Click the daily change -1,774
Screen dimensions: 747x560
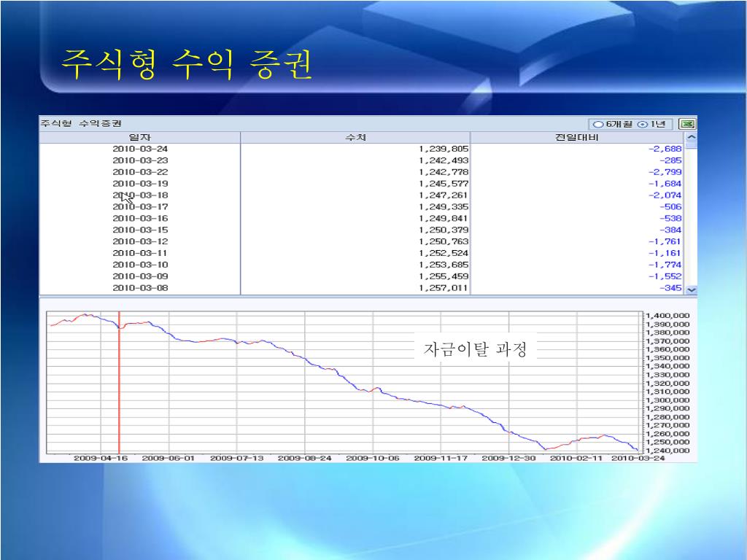[x=665, y=265]
